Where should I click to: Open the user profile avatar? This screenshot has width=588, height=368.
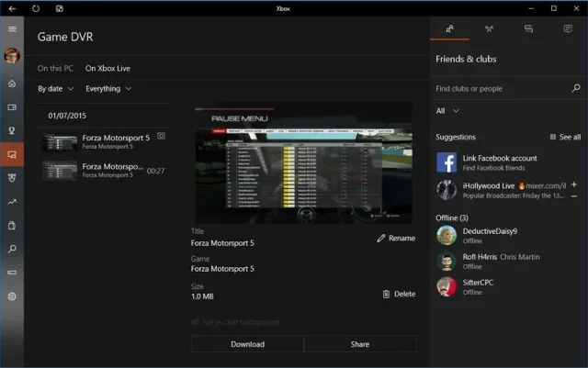pyautogui.click(x=12, y=55)
